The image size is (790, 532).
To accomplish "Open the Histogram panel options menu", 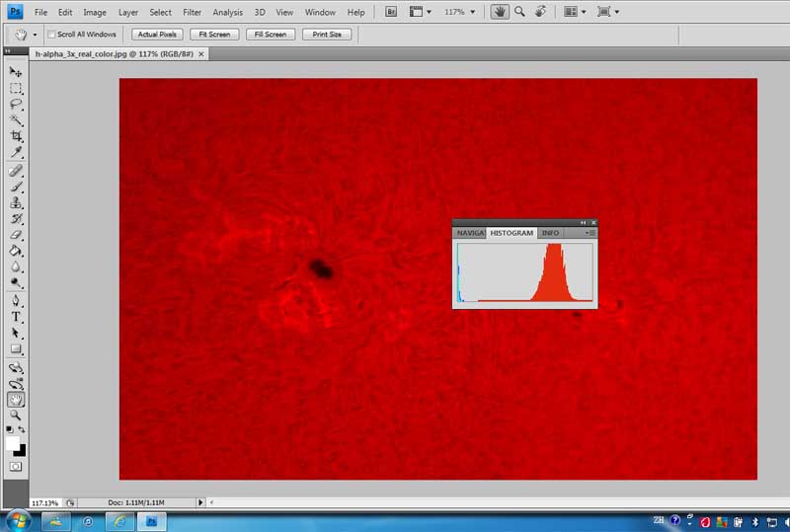I will pos(590,233).
